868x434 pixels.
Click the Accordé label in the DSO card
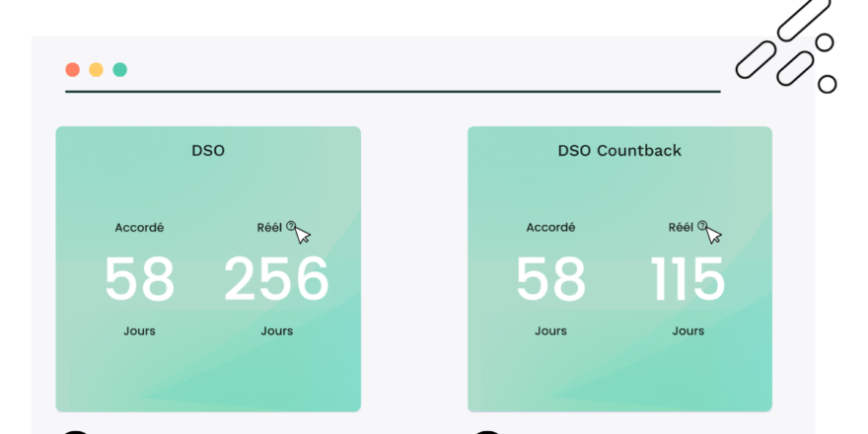[x=139, y=227]
